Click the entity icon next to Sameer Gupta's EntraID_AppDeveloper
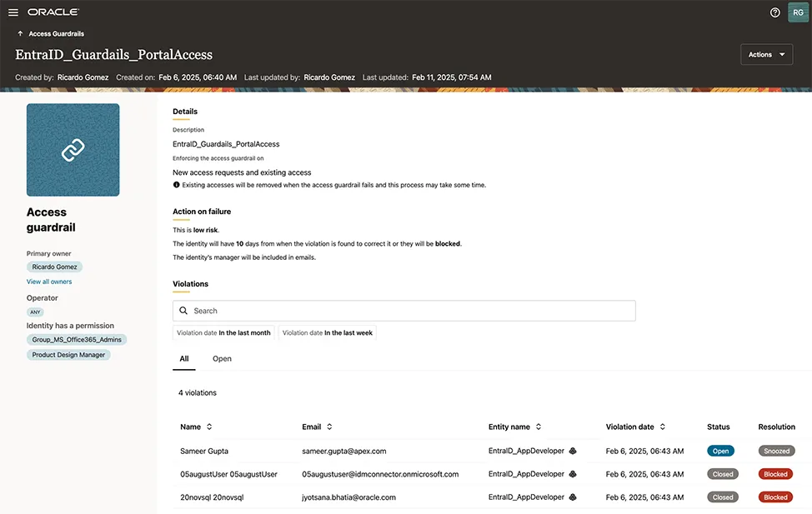Image resolution: width=812 pixels, height=514 pixels. point(573,451)
